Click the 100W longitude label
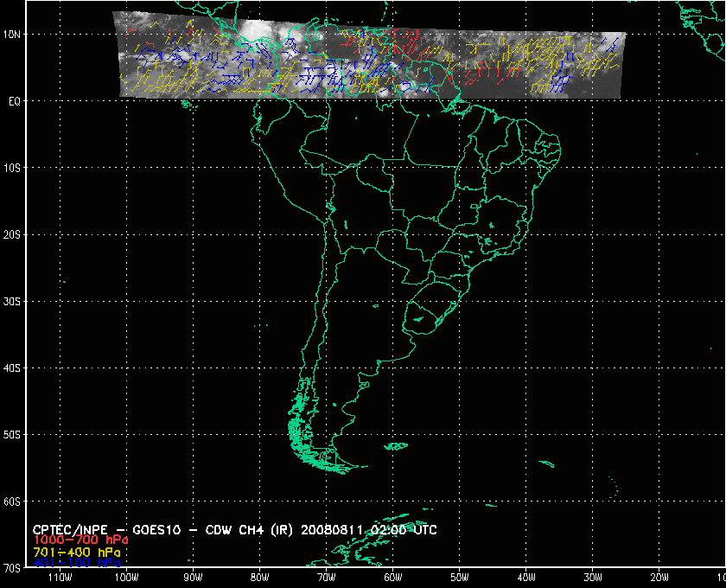 click(x=126, y=578)
